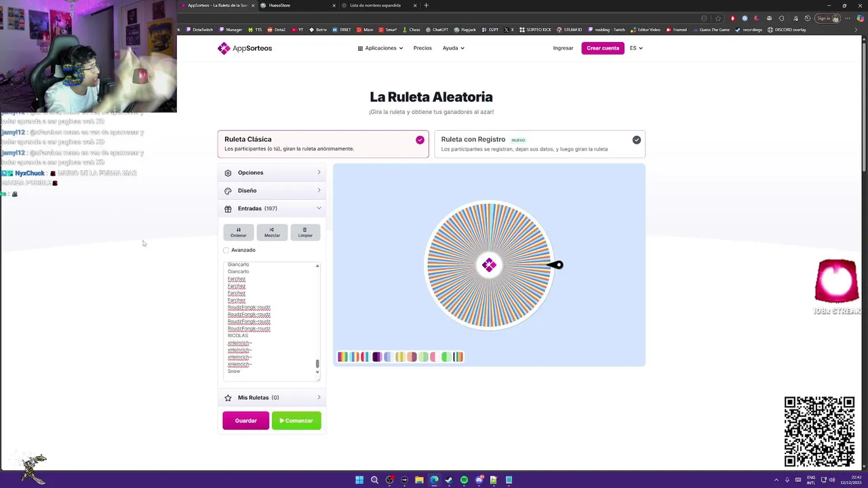
Task: Switch to the AppSorteos browser tab
Action: click(217, 5)
